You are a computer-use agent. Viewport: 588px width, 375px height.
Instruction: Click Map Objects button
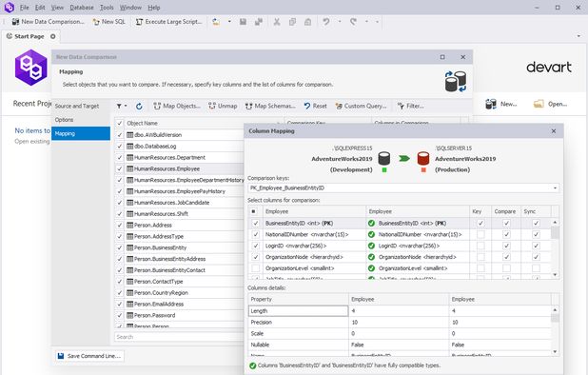pyautogui.click(x=177, y=107)
